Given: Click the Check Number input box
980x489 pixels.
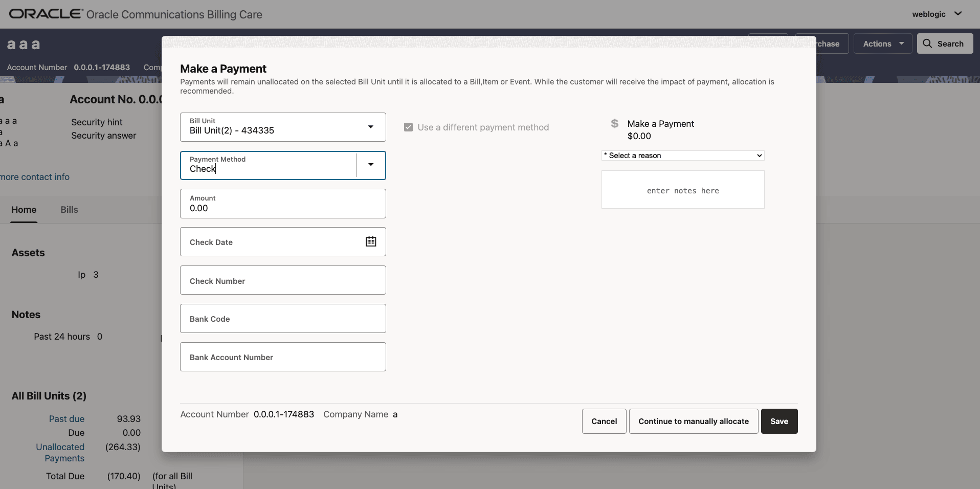Looking at the screenshot, I should 282,280.
